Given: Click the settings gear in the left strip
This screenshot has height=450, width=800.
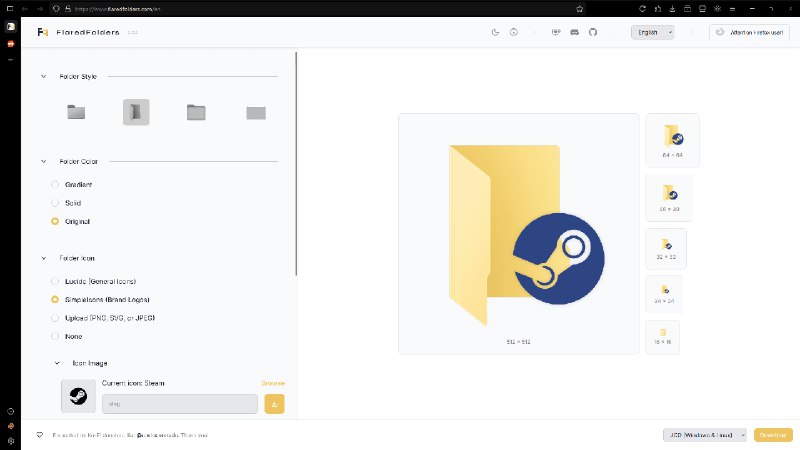Looking at the screenshot, I should click(11, 441).
